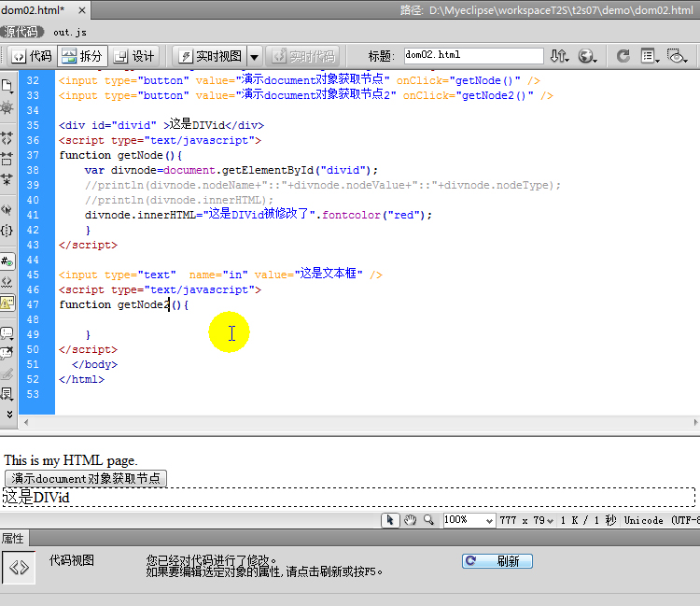
Task: Switch to 拆分 split view
Action: (x=82, y=56)
